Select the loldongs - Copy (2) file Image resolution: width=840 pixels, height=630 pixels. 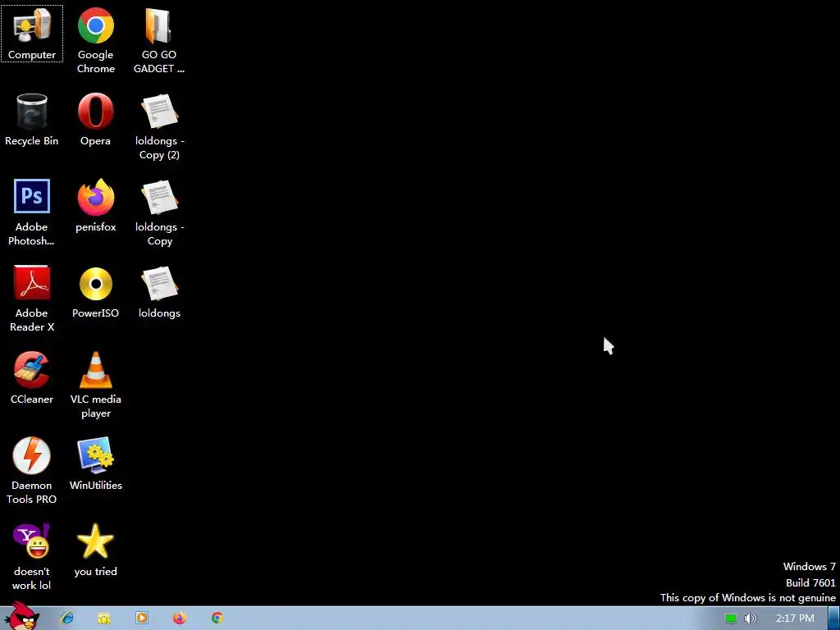[159, 126]
